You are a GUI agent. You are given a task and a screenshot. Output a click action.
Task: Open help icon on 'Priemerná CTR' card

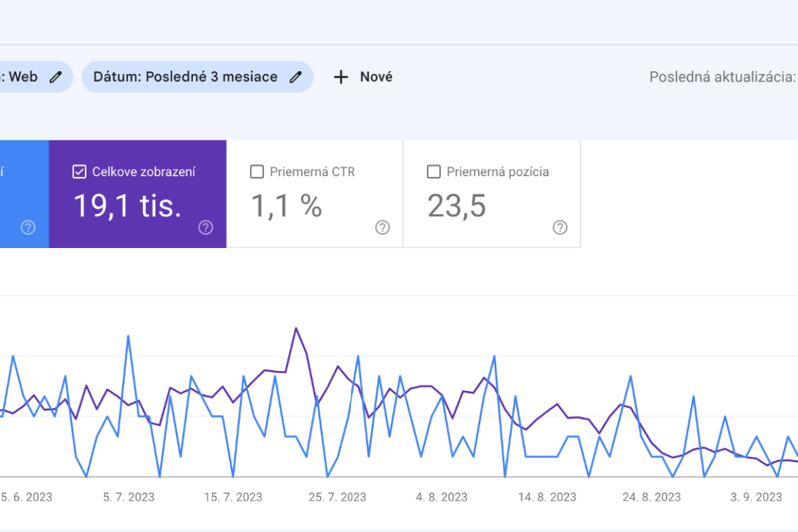coord(382,228)
